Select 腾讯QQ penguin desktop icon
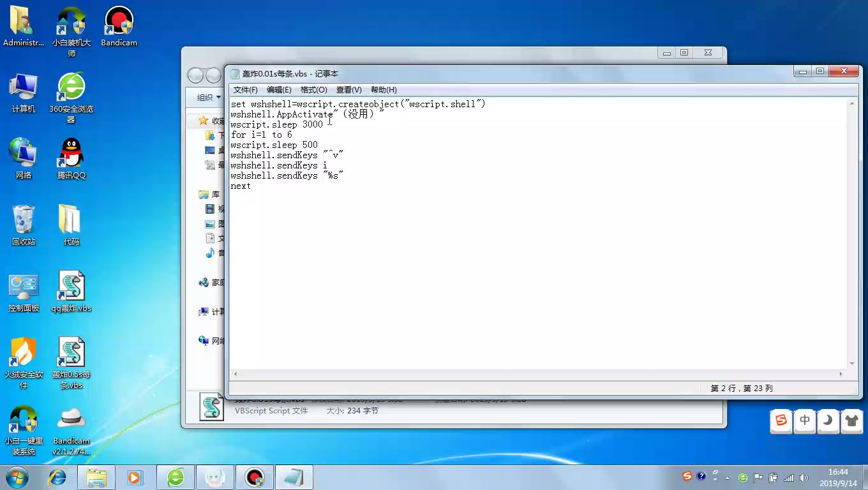 pos(71,160)
